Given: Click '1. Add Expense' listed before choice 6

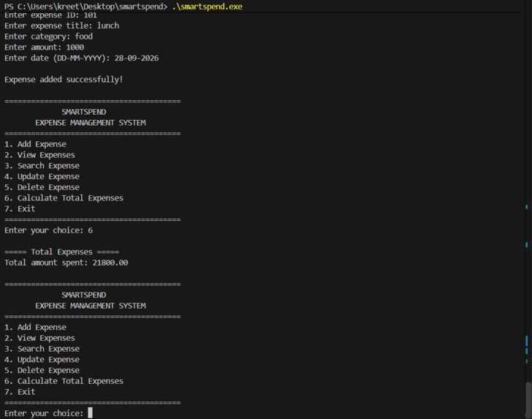Looking at the screenshot, I should coord(35,144).
